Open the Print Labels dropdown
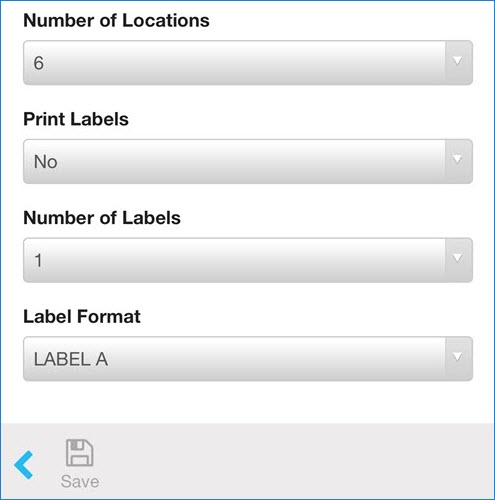495x500 pixels. 248,161
